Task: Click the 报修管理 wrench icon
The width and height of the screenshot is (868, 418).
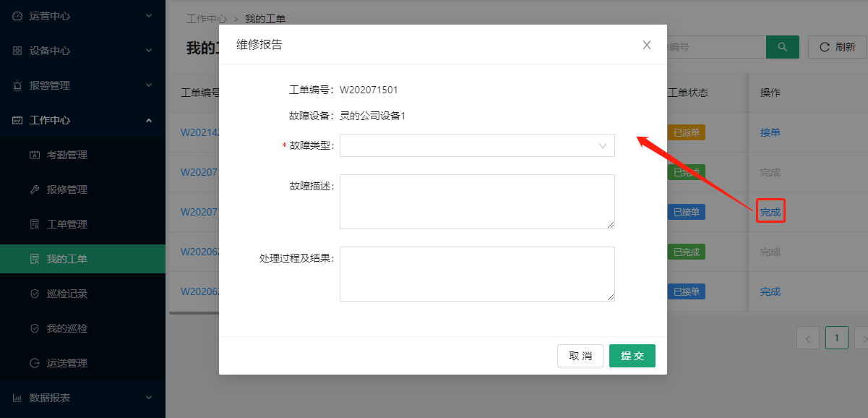Action: pos(34,189)
